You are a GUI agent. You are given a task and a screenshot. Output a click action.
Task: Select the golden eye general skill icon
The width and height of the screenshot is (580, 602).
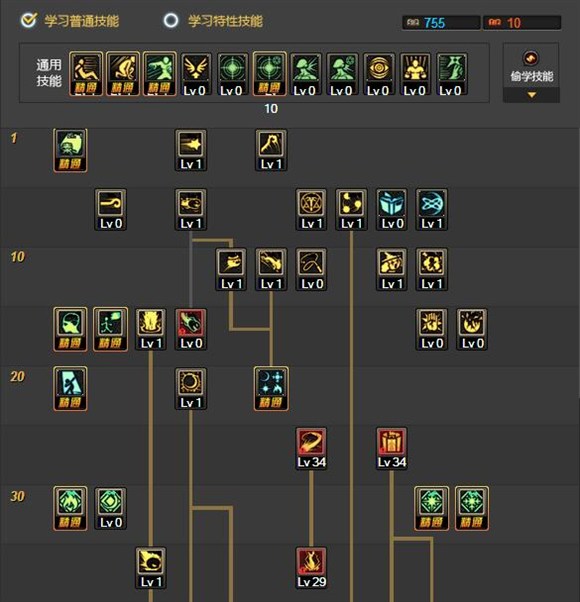coord(379,74)
